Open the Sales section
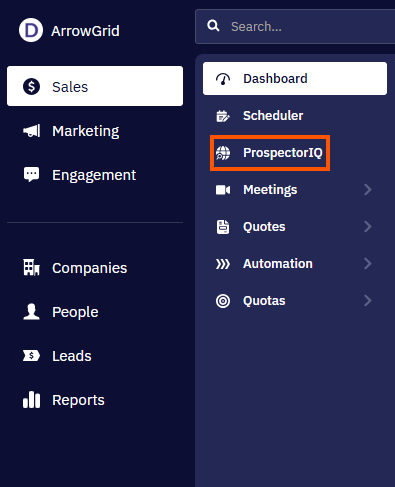395x487 pixels. pos(95,86)
